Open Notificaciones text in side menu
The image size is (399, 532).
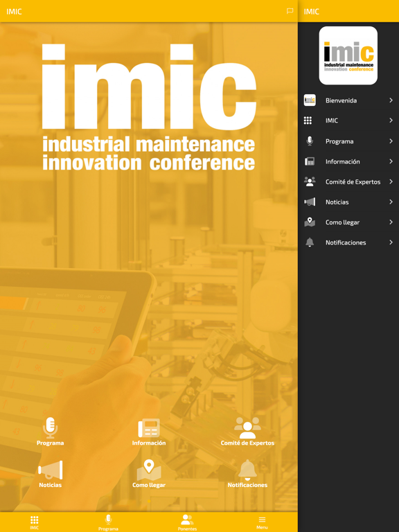pyautogui.click(x=346, y=242)
